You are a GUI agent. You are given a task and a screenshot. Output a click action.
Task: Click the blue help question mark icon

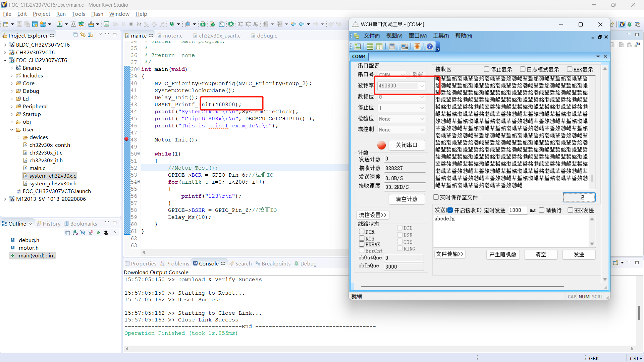[430, 46]
